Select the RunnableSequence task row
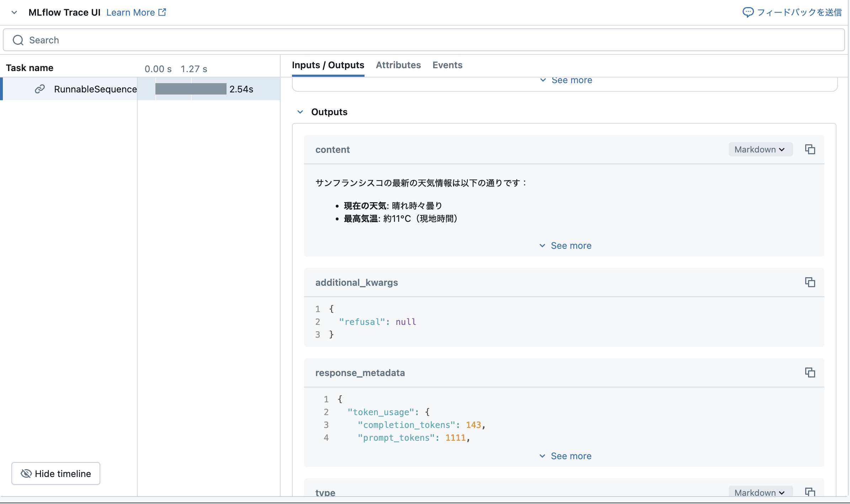 point(95,89)
